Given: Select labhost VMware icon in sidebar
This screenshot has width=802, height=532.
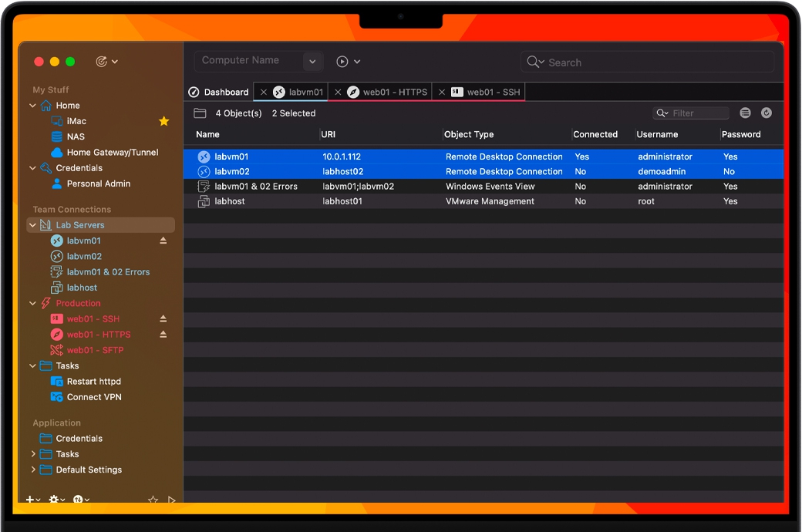Looking at the screenshot, I should coord(57,288).
